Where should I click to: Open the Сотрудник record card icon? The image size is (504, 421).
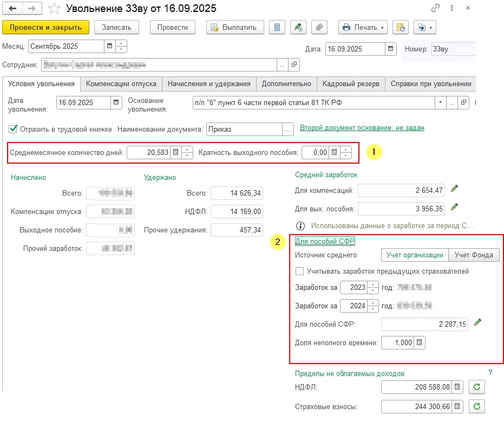click(294, 64)
